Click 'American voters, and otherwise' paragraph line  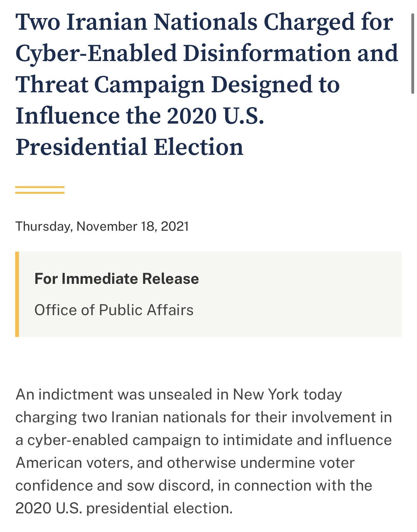pyautogui.click(x=185, y=463)
